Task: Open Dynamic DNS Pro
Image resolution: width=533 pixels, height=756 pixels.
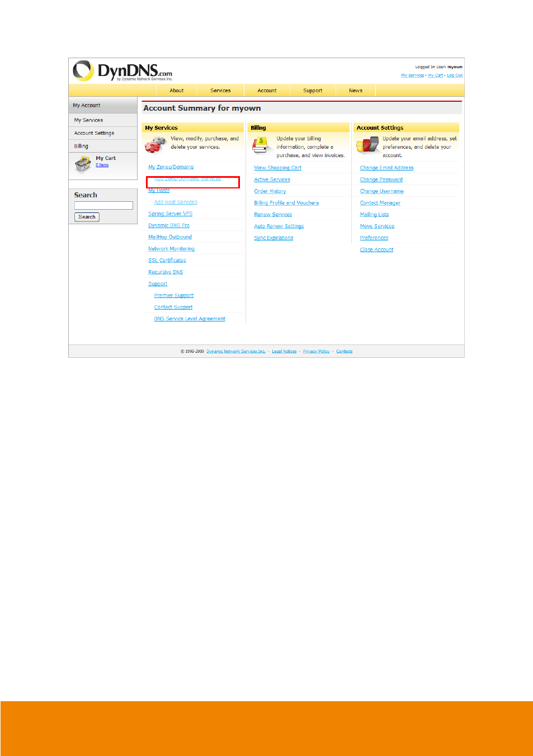Action: click(169, 225)
